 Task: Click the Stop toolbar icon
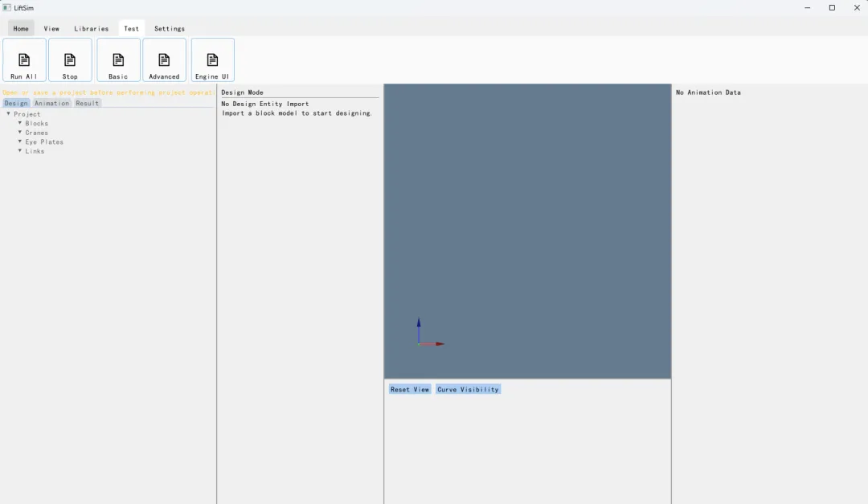click(x=70, y=59)
